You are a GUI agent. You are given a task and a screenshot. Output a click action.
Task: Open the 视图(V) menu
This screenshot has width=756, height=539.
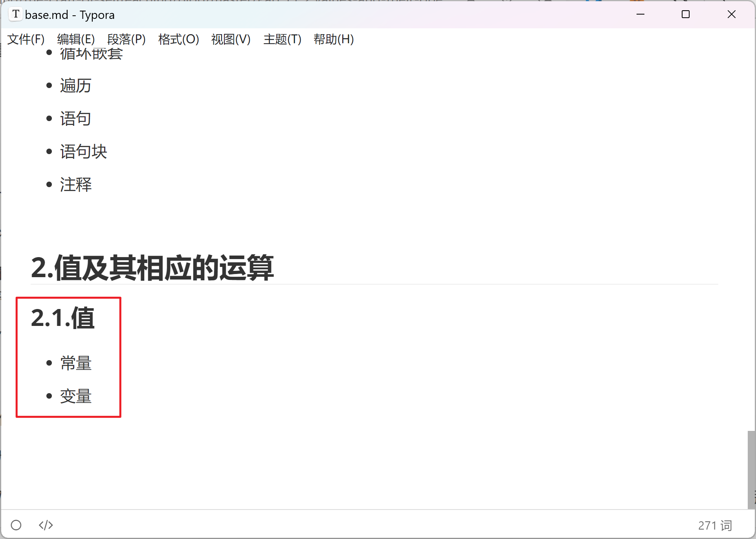pyautogui.click(x=231, y=39)
